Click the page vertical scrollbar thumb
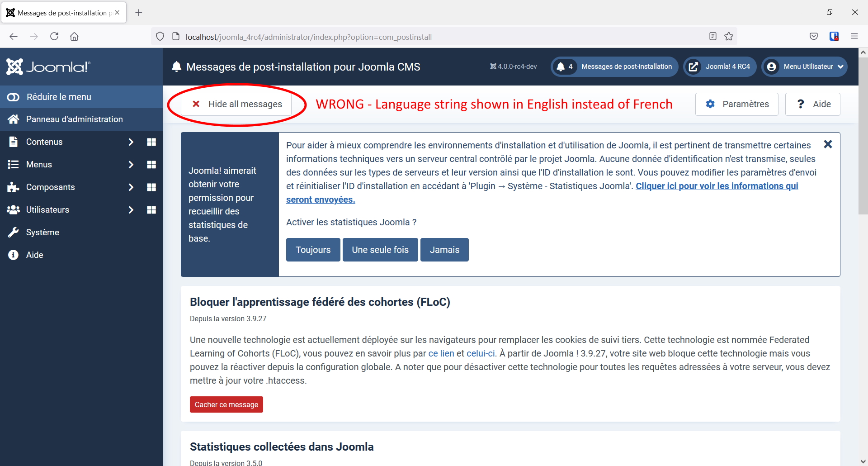 pos(863,136)
